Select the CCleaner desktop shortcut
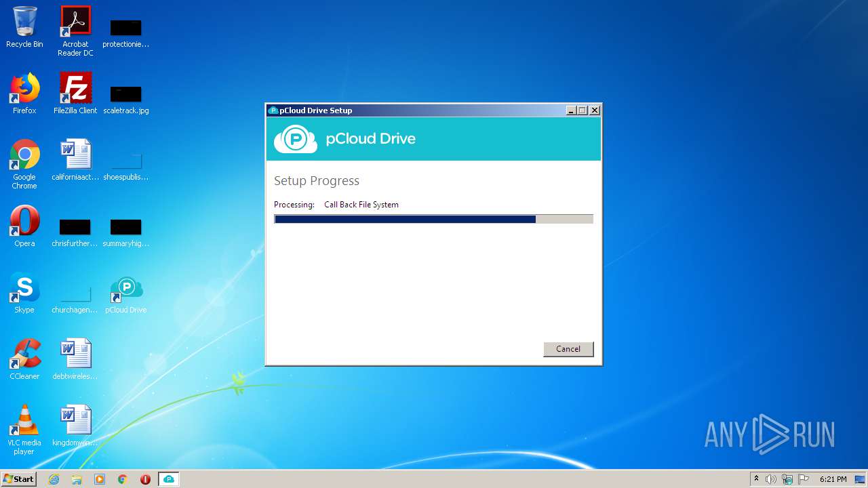 24,359
